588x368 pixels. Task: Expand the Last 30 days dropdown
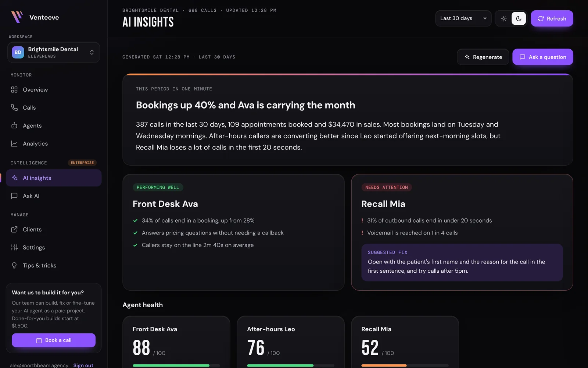pos(463,18)
